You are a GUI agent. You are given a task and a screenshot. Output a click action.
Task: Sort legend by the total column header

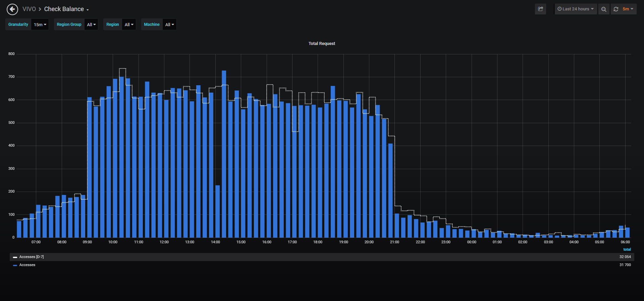[627, 249]
